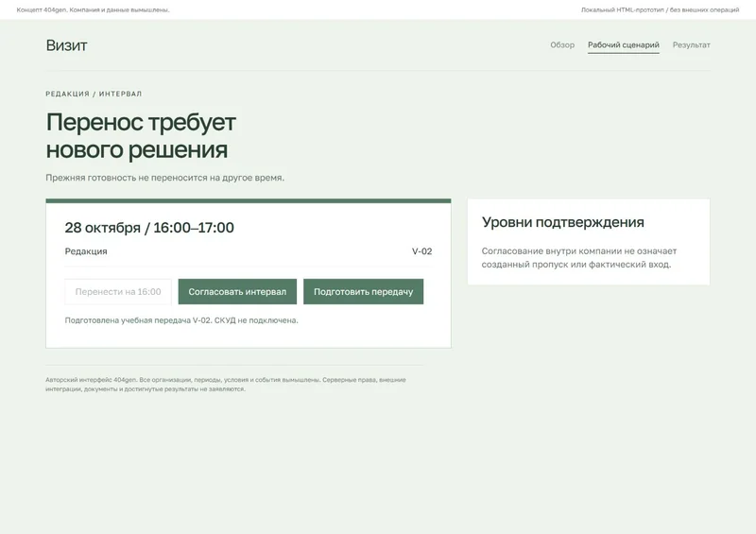The image size is (756, 534).
Task: Click the date 28 октября / 16:00–17:00
Action: (x=149, y=228)
